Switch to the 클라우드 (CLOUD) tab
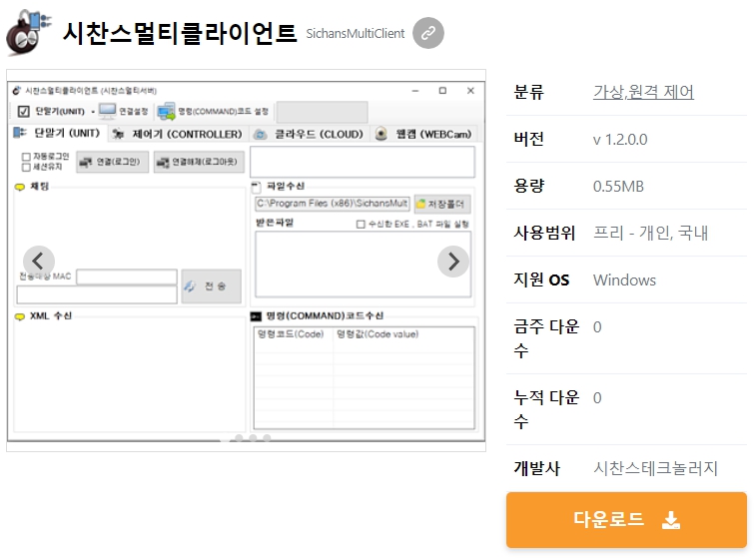 (309, 134)
